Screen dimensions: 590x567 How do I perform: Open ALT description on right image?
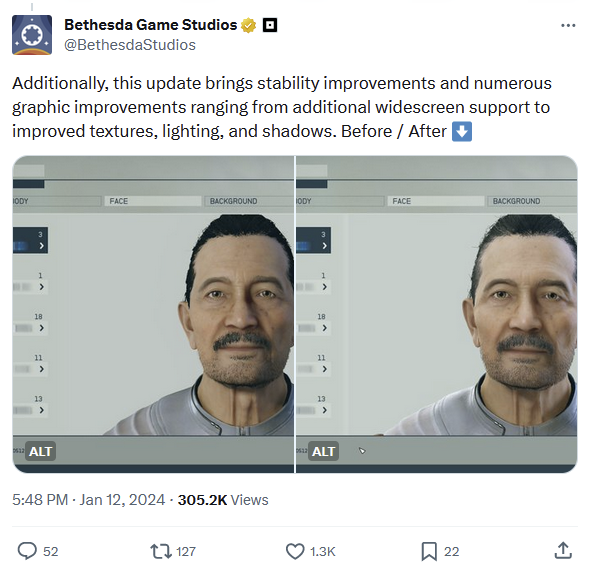coord(324,451)
